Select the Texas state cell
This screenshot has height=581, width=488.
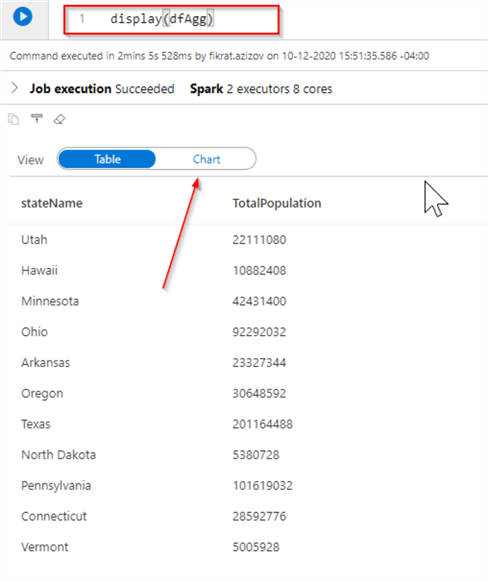pos(36,424)
